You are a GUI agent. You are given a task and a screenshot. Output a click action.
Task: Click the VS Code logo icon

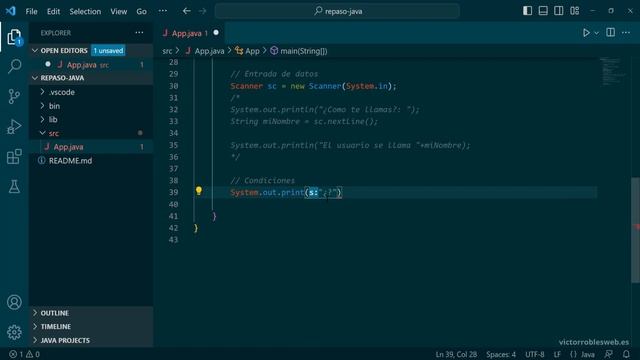coord(11,11)
